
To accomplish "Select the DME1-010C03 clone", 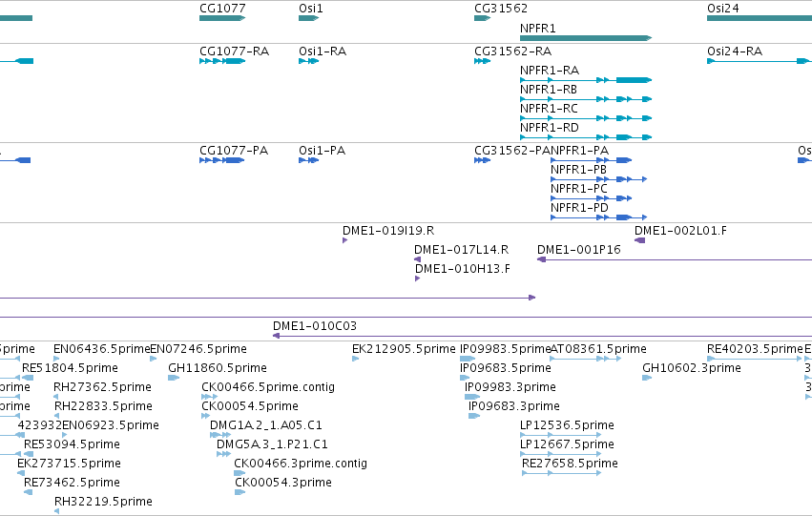I will (x=542, y=336).
